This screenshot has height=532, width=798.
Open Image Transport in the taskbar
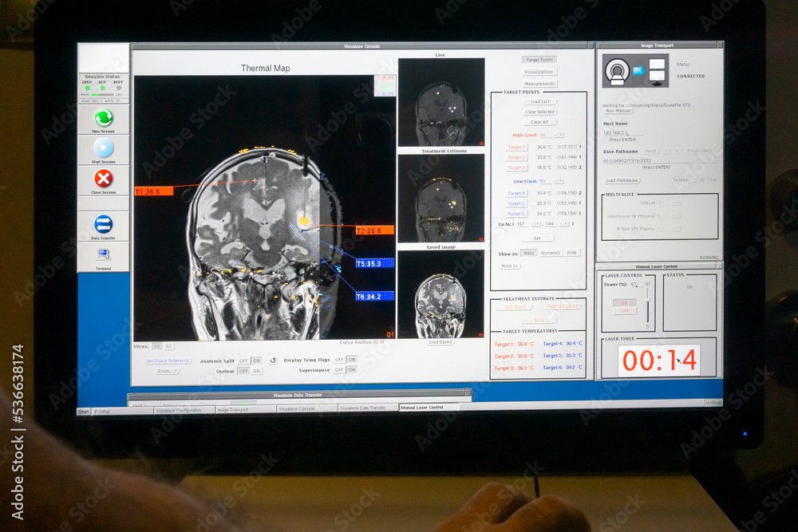pyautogui.click(x=245, y=409)
